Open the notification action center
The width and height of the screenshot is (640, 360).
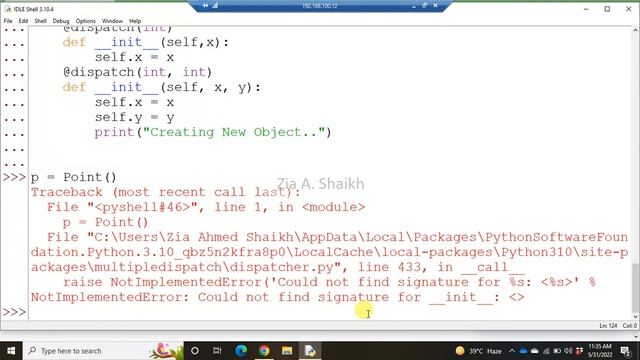[x=625, y=351]
